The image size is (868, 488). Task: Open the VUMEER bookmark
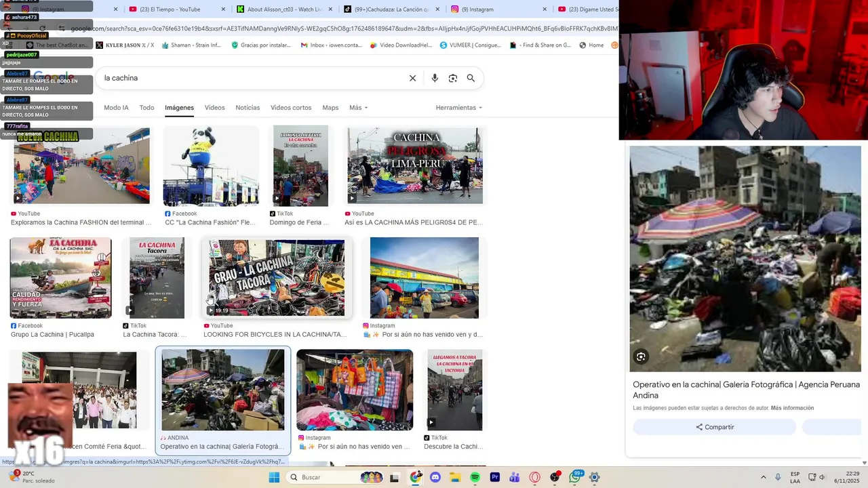click(x=471, y=45)
